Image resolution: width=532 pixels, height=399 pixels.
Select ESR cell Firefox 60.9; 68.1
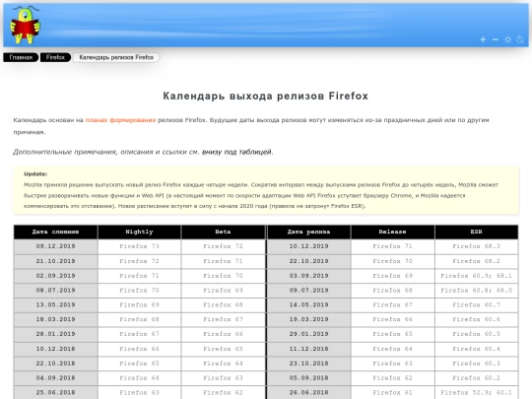[477, 276]
